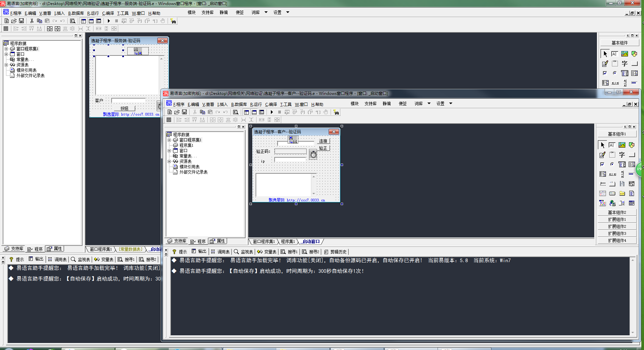The image size is (644, 350).
Task: Click the Run (play) icon in back window toolbar
Action: (x=109, y=21)
